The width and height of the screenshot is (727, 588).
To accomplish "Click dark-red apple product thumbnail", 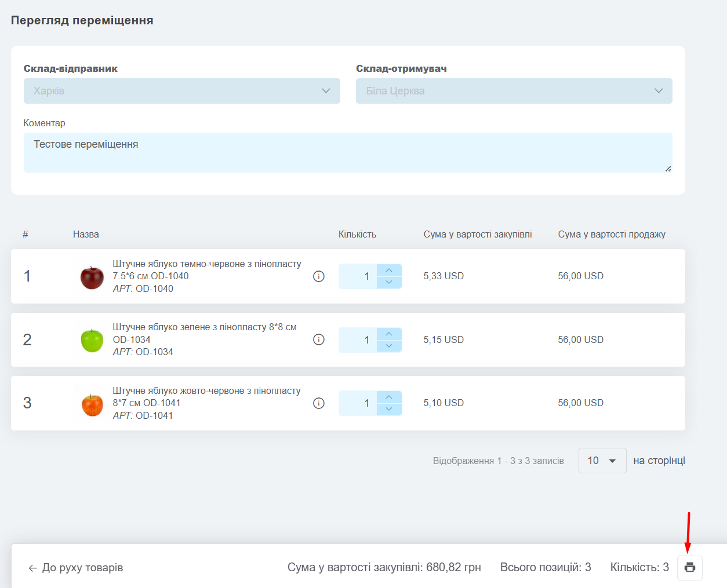I will point(92,277).
